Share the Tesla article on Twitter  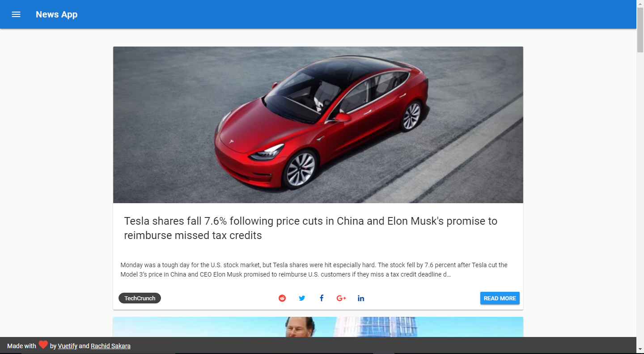tap(302, 298)
